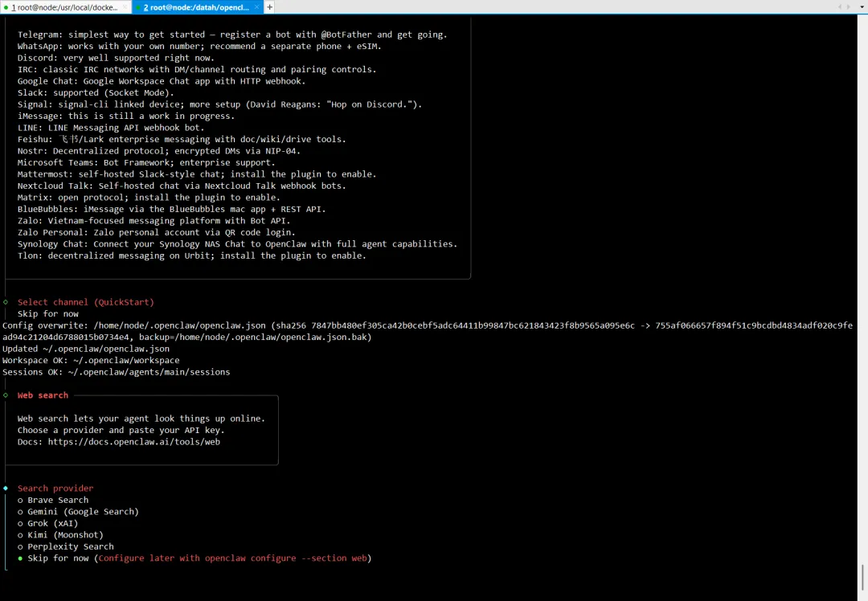Click the diamond marker beside Web search
This screenshot has width=868, height=601.
point(6,395)
